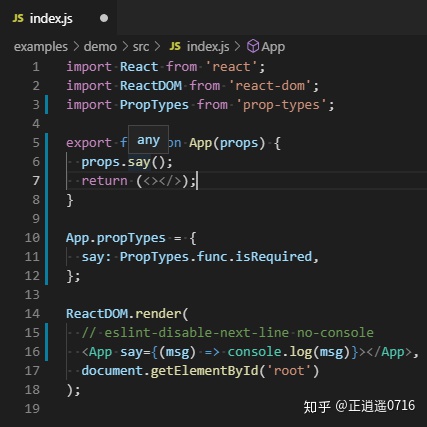Click the 'react-dom' import string
This screenshot has height=427, width=427.
[x=270, y=86]
